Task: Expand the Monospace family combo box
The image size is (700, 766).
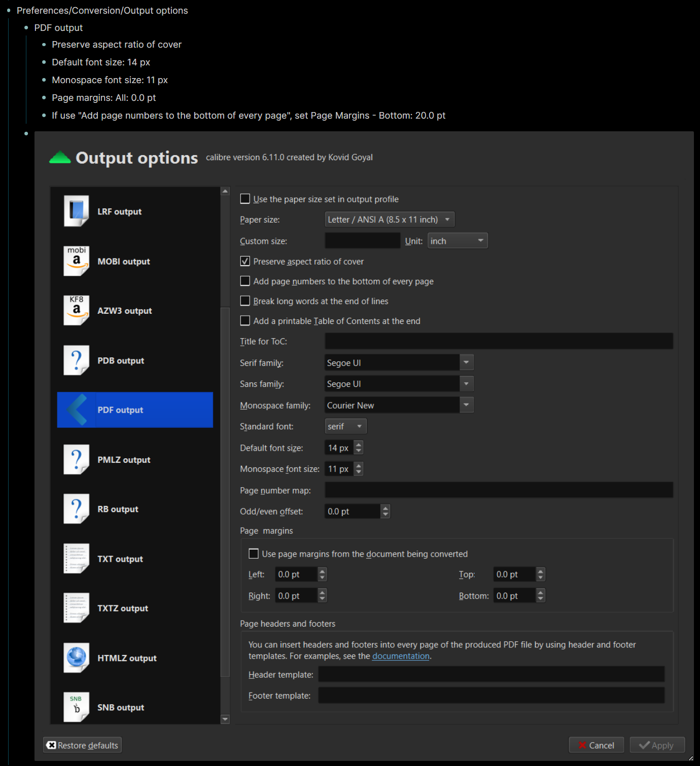Action: [466, 405]
